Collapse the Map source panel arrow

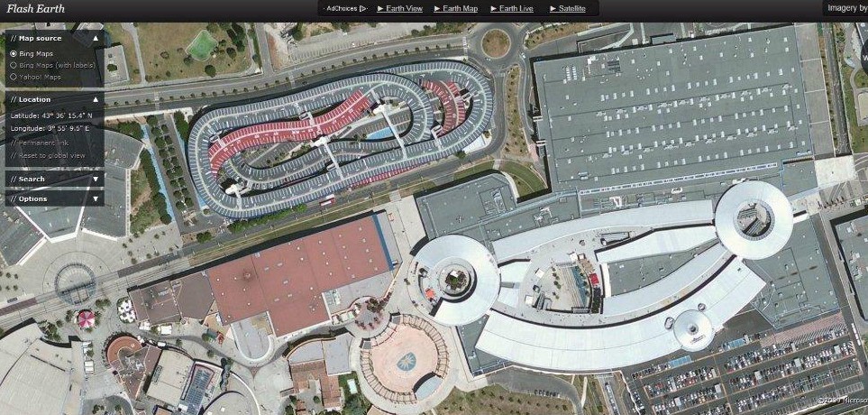96,39
